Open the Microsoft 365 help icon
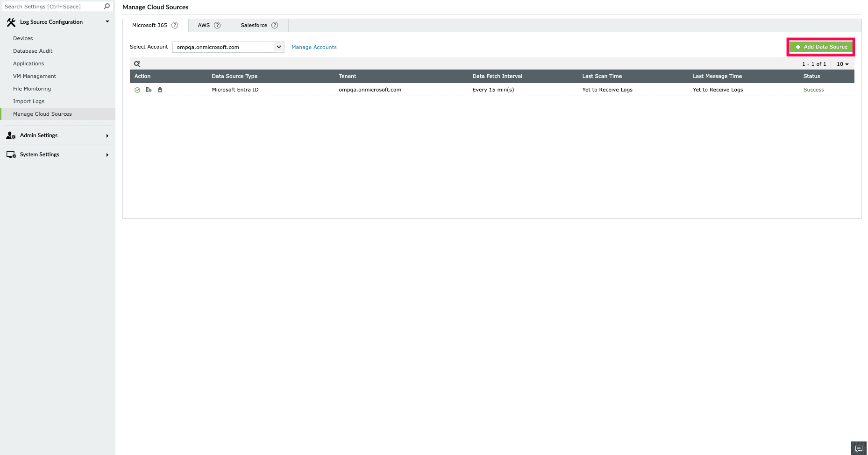868x455 pixels. (x=175, y=25)
